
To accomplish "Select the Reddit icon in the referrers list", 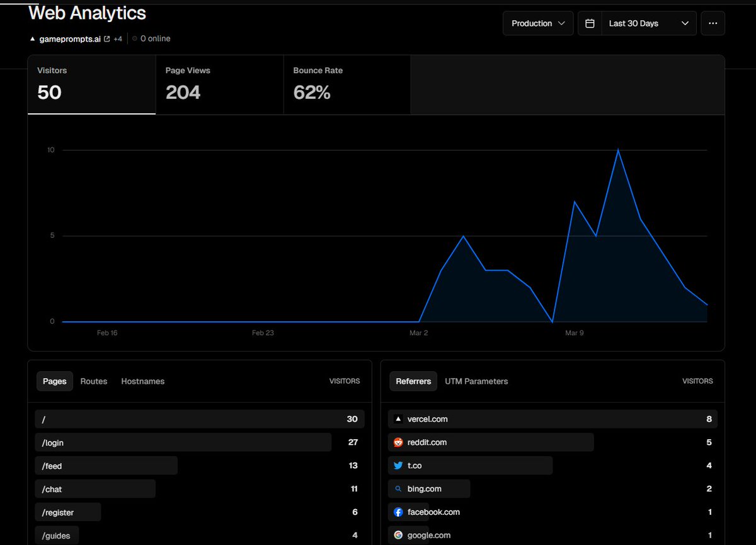I will pos(398,442).
